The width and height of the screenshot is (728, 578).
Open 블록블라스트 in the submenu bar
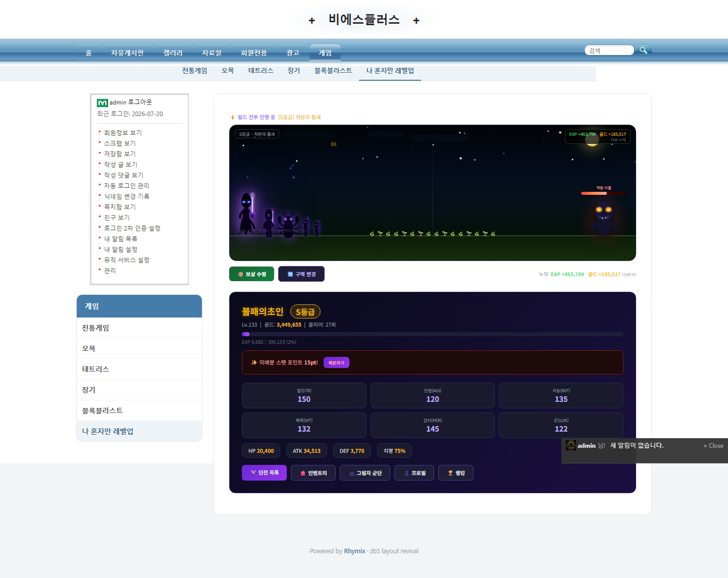point(333,71)
